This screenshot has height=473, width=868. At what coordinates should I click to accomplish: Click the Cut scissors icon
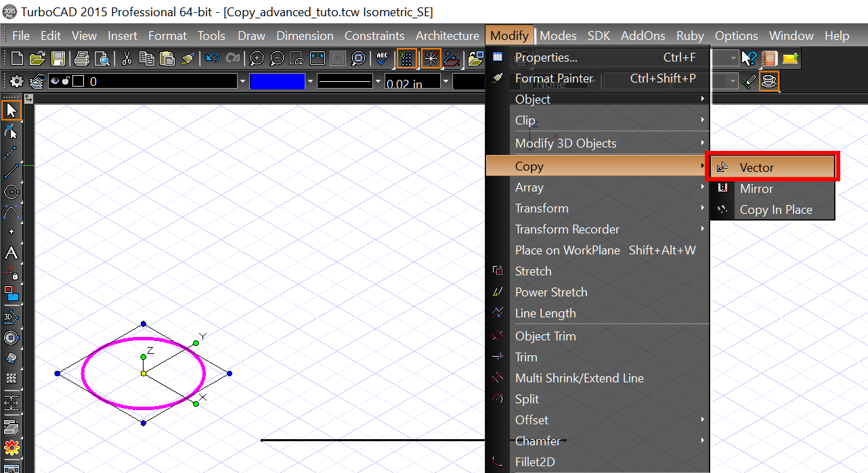125,58
